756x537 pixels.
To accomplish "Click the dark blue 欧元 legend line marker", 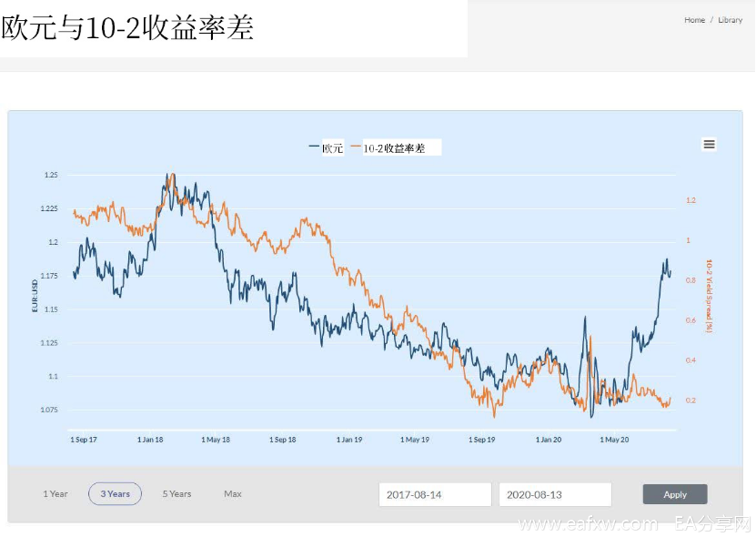I will pos(314,147).
